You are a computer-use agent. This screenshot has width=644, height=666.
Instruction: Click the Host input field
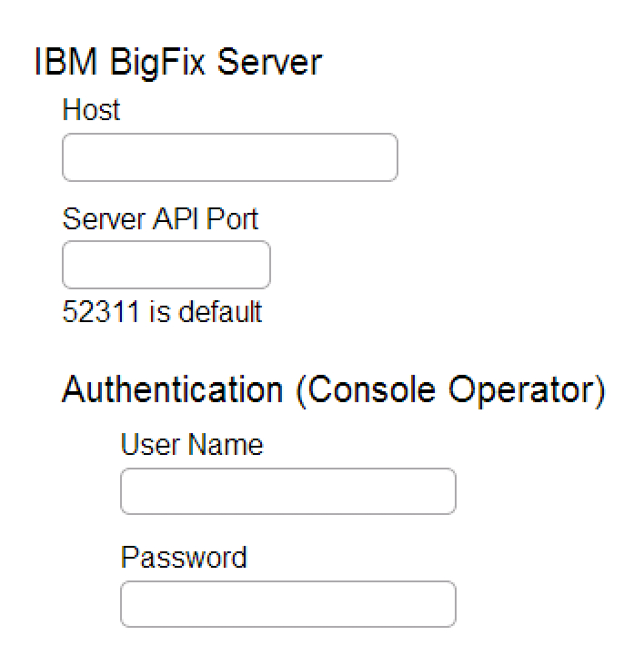pos(229,157)
